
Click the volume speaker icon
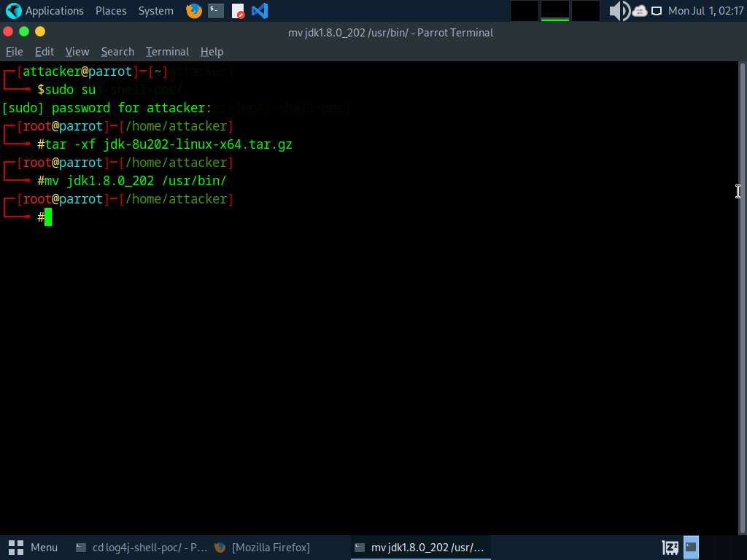pyautogui.click(x=619, y=11)
